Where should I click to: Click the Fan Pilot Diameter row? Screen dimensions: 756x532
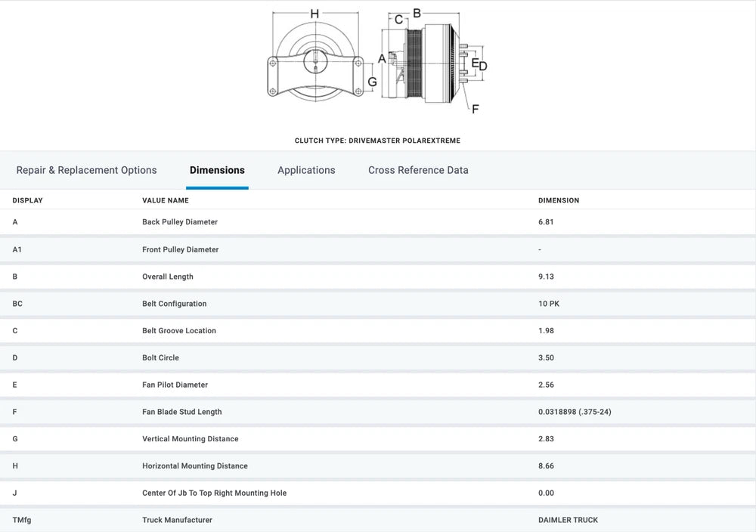(175, 385)
